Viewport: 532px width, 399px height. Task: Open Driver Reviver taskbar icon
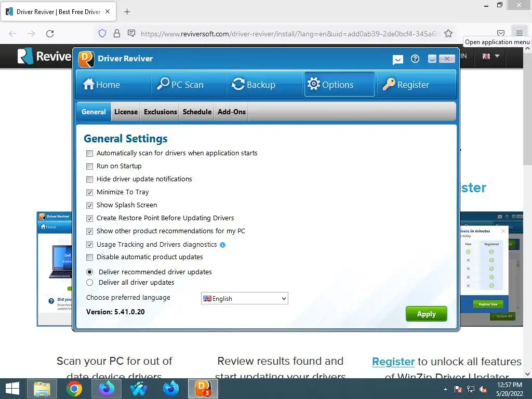click(x=203, y=389)
